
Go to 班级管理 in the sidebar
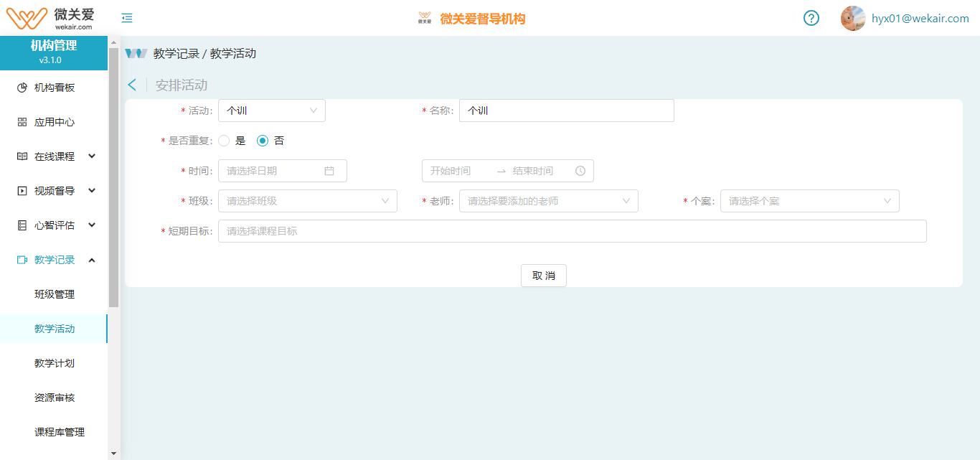pos(55,294)
